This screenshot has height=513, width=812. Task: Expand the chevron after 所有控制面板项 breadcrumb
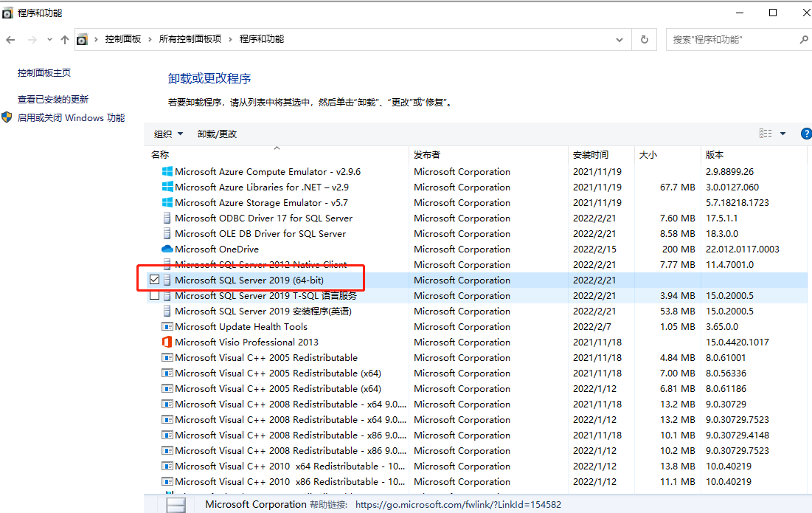tap(230, 39)
